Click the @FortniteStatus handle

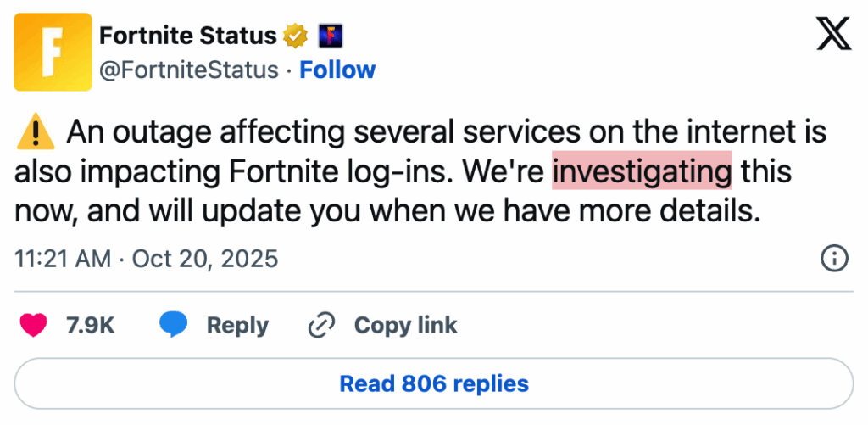tap(188, 70)
